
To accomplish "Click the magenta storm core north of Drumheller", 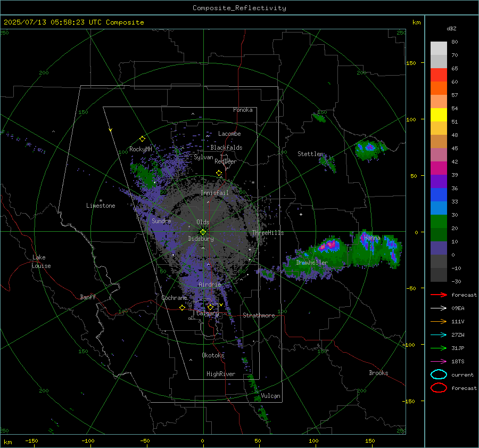I will (x=329, y=246).
